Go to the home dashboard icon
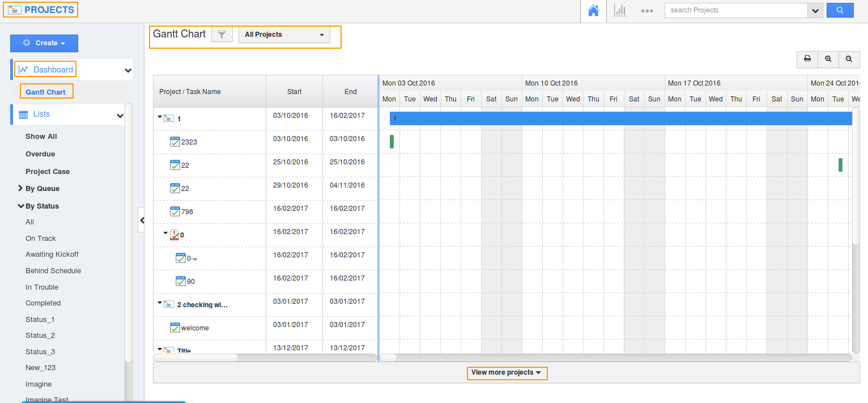Viewport: 868px width, 403px height. click(x=593, y=10)
